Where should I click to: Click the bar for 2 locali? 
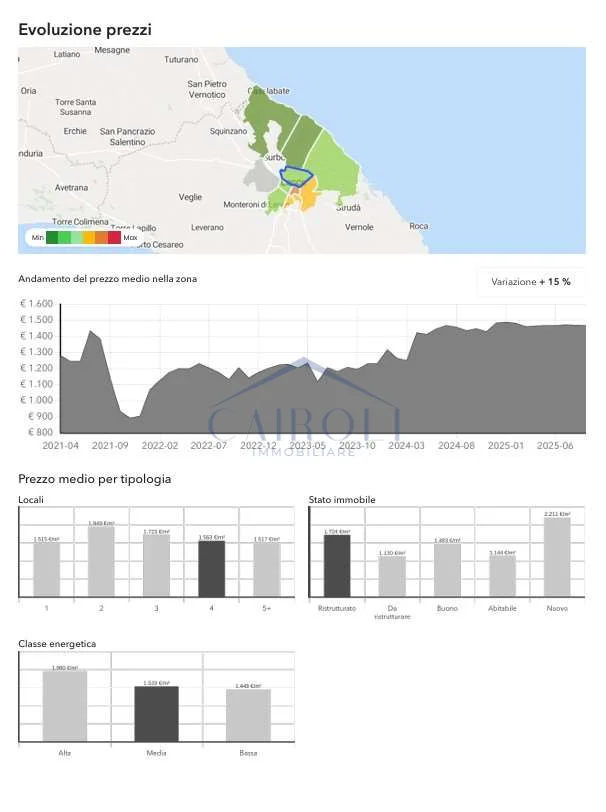coord(102,562)
